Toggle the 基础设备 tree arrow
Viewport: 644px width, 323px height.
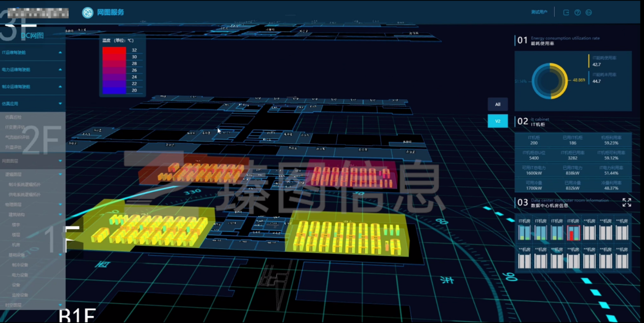pos(60,255)
